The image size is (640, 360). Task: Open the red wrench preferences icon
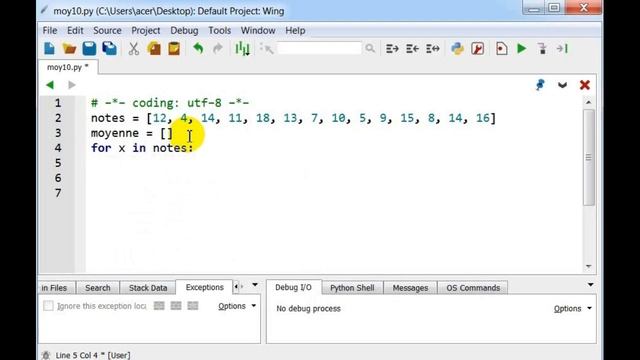pos(477,49)
